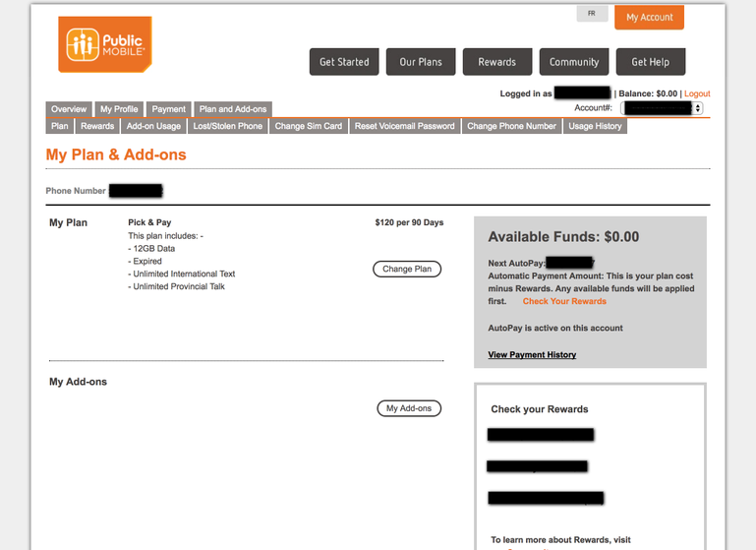
Task: Open the Reset Voicemail Password sub-tab
Action: pos(404,126)
